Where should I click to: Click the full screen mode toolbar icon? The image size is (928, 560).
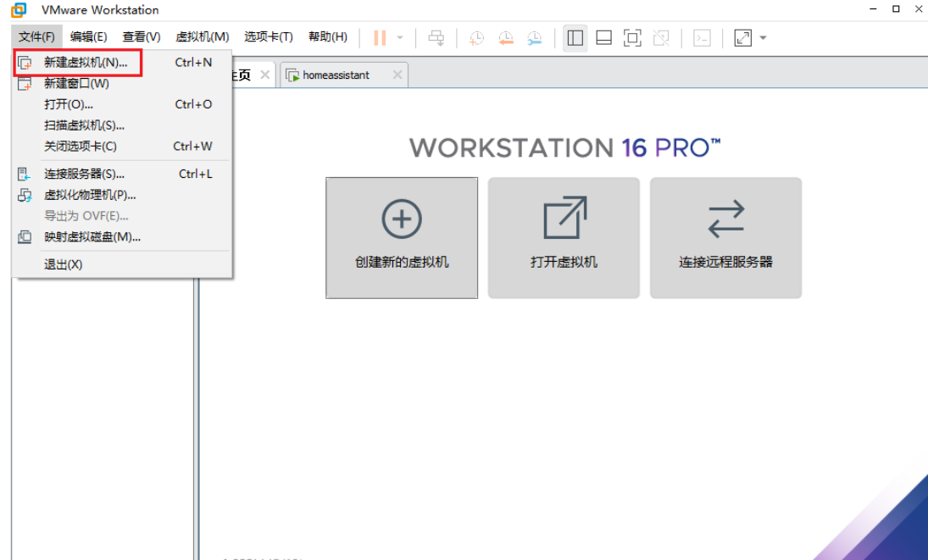tap(632, 38)
